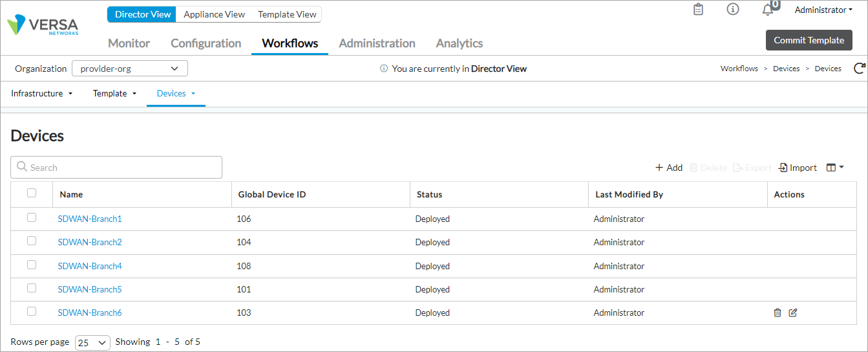Open the clipboard tasks icon
The image size is (868, 352).
coord(698,10)
